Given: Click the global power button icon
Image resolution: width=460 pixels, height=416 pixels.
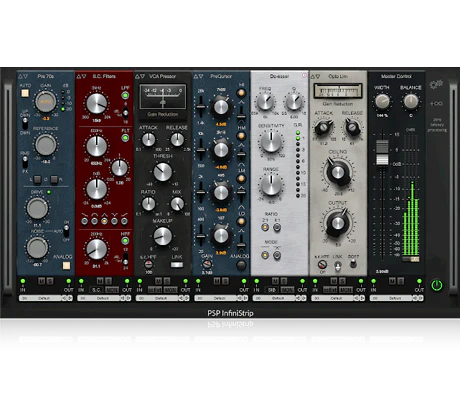Looking at the screenshot, I should 437,285.
